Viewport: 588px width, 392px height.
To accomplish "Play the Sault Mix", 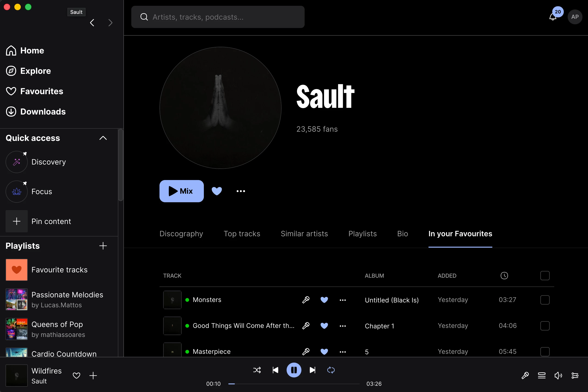I will click(181, 191).
